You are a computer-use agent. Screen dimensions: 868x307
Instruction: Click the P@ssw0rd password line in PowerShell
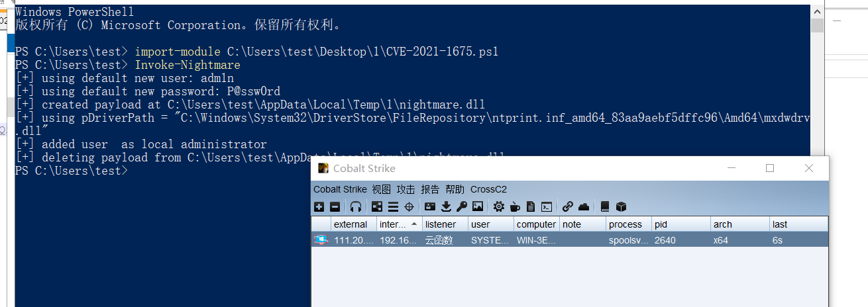tap(148, 91)
